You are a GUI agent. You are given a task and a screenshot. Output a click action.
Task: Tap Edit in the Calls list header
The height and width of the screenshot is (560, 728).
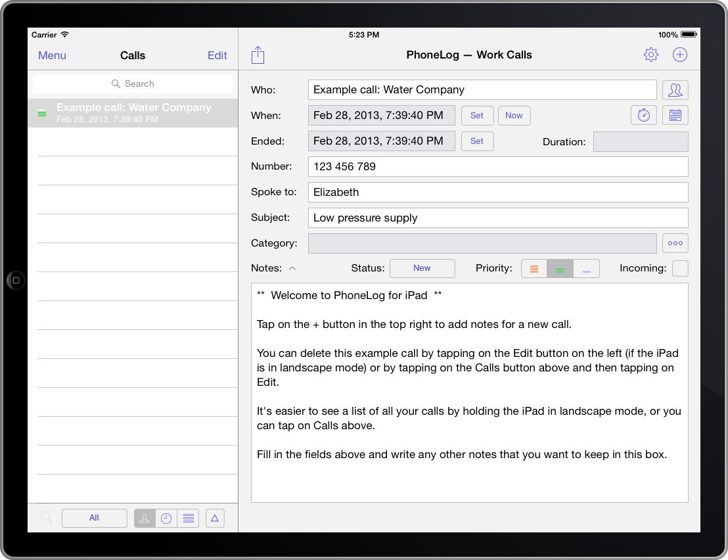[x=217, y=56]
